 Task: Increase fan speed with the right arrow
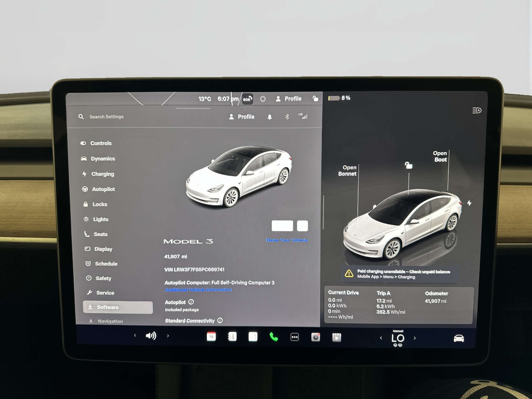[x=415, y=338]
